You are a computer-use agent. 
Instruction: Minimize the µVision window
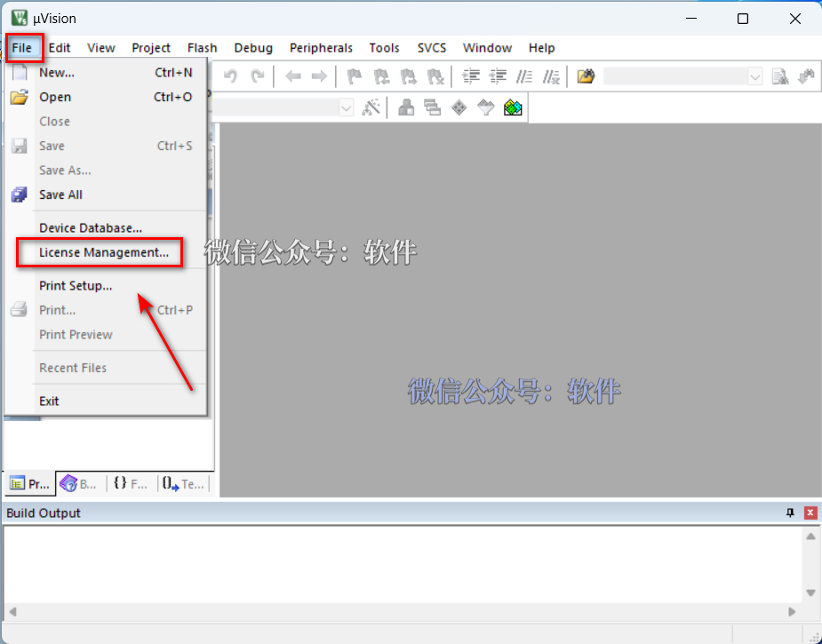(691, 19)
